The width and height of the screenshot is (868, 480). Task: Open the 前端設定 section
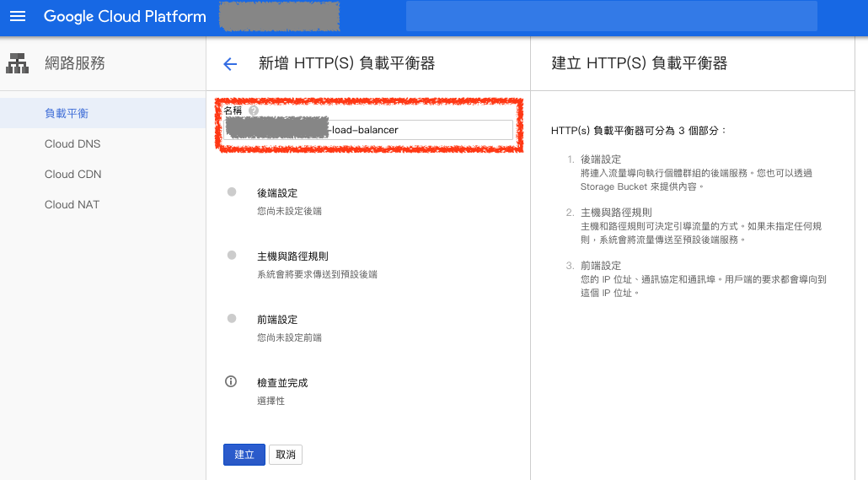click(277, 320)
